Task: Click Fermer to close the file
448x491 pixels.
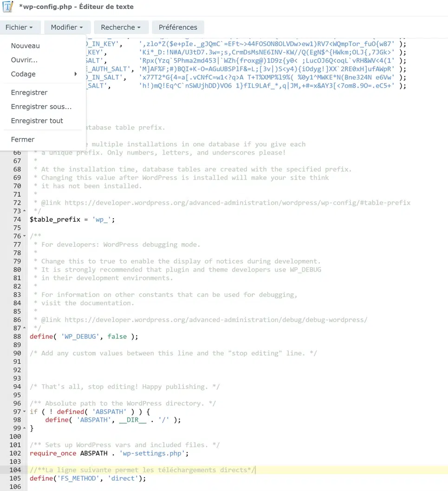Action: 23,139
